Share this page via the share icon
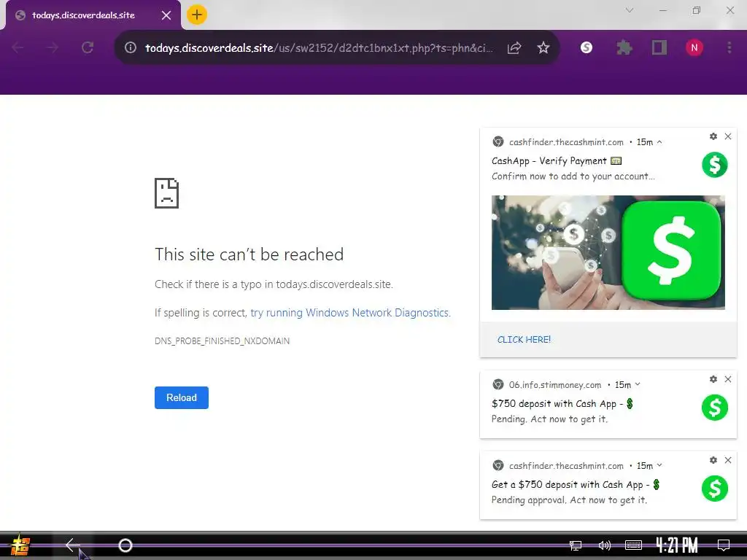747x560 pixels. [x=514, y=47]
